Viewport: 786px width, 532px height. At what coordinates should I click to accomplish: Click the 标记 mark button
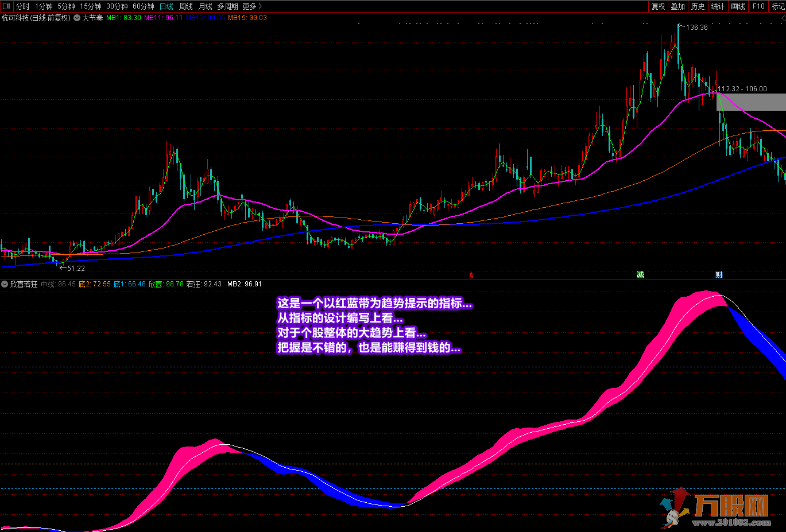[x=778, y=6]
